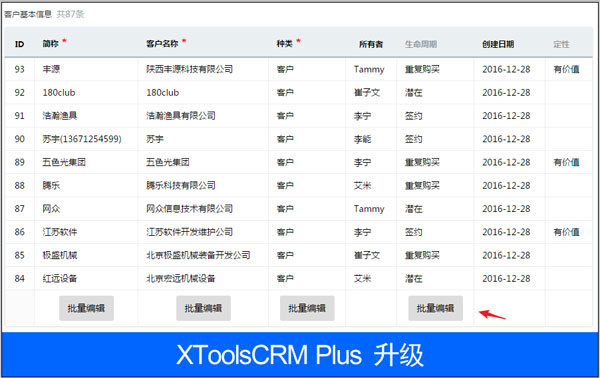Click the 批量编辑 button under 种类 column
Viewport: 600px width, 378px height.
(307, 308)
